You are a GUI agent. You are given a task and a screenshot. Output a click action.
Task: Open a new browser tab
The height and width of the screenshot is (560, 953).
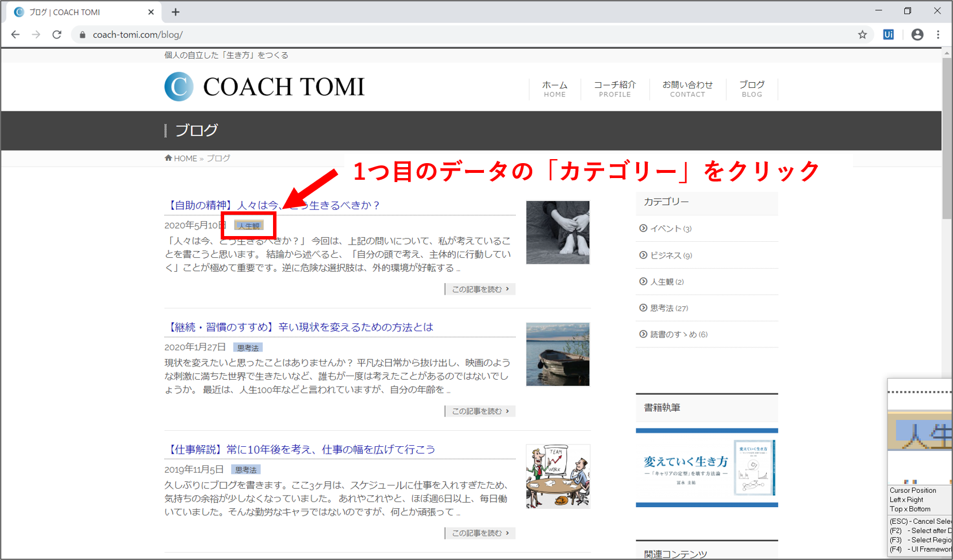pos(176,12)
